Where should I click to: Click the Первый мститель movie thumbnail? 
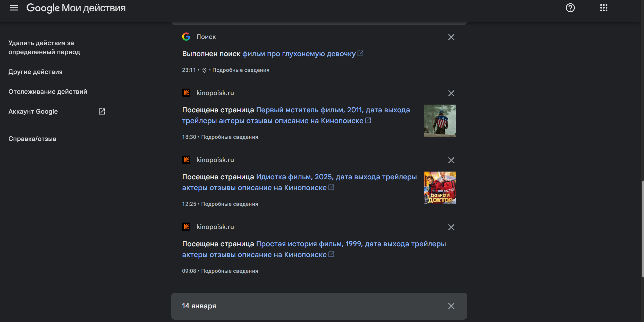(x=440, y=121)
